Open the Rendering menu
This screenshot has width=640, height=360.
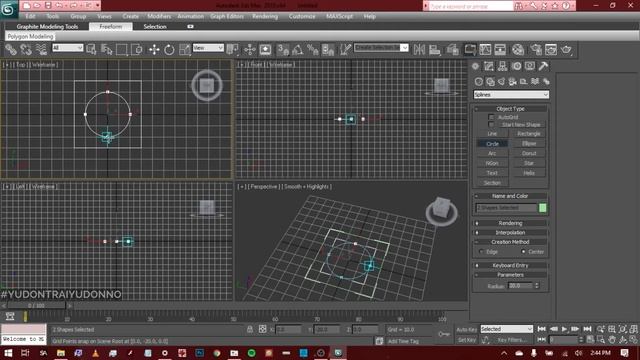(x=265, y=16)
